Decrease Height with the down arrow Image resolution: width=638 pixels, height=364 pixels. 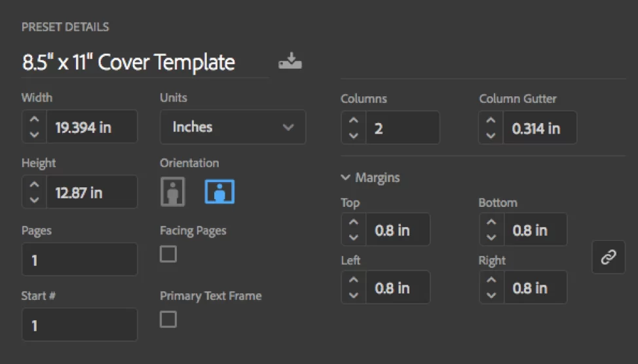[x=35, y=199]
